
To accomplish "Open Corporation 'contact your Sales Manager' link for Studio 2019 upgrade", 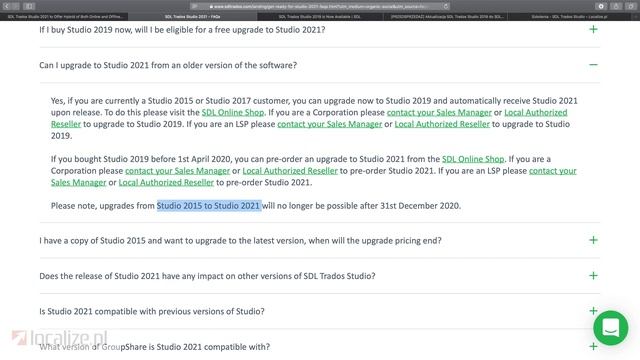I will pyautogui.click(x=439, y=112).
